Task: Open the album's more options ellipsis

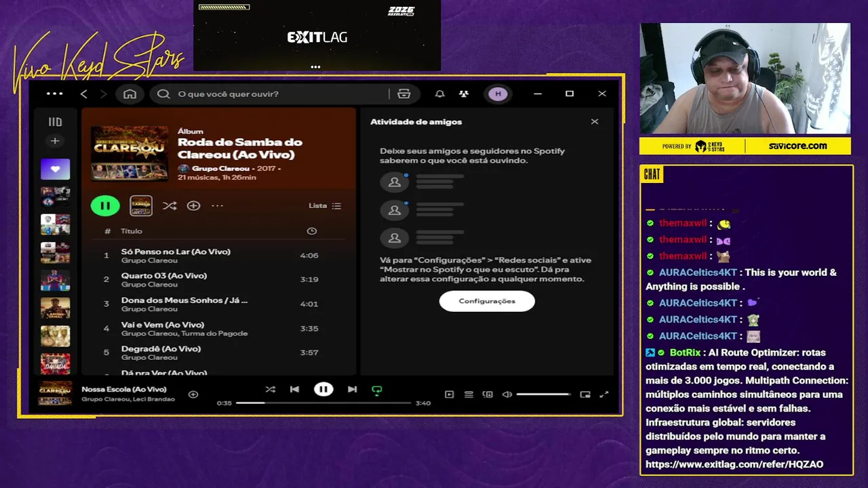Action: point(217,205)
